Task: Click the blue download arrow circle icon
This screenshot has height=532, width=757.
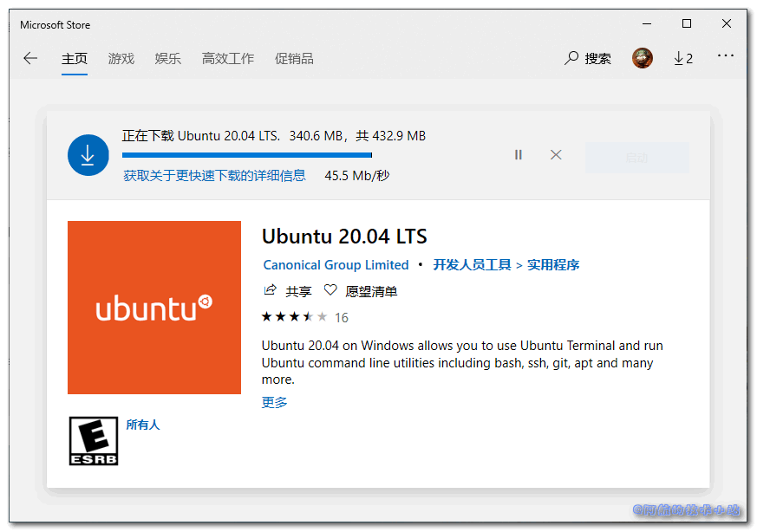Action: [88, 156]
